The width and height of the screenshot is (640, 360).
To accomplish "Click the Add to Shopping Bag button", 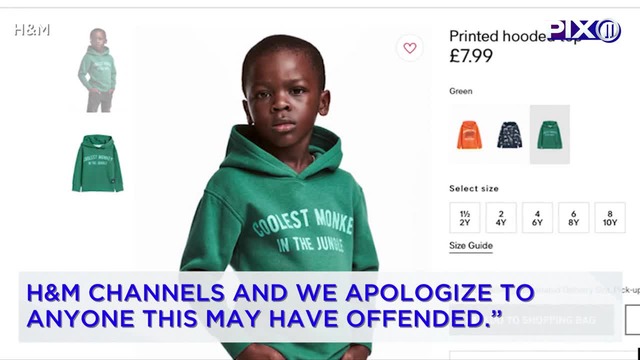I will point(531,320).
